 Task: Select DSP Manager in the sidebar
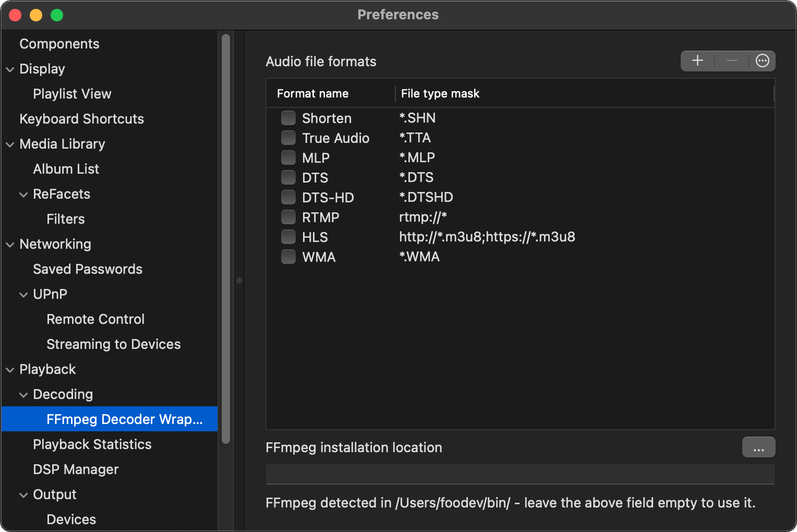pyautogui.click(x=76, y=469)
